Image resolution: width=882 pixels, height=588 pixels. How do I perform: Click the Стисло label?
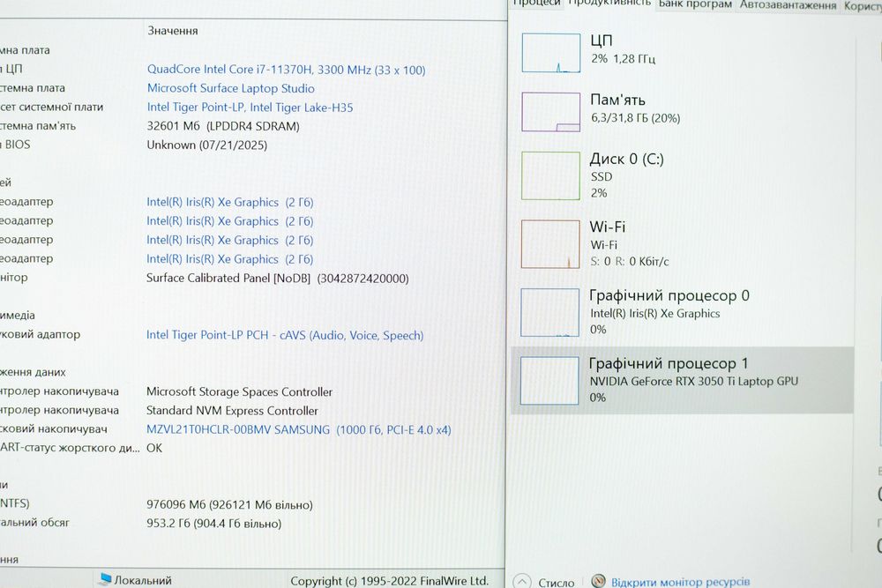pos(557,583)
